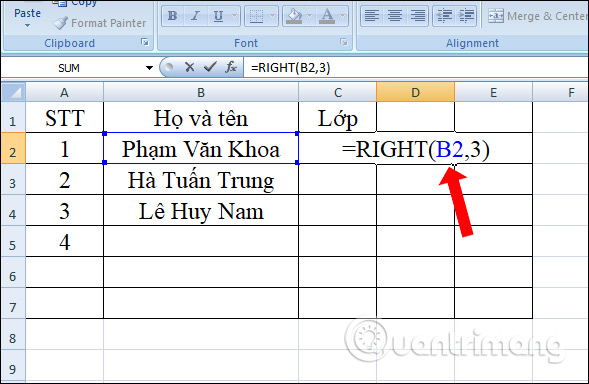Select row 9 header
Screen dimensions: 589x384
coord(13,365)
